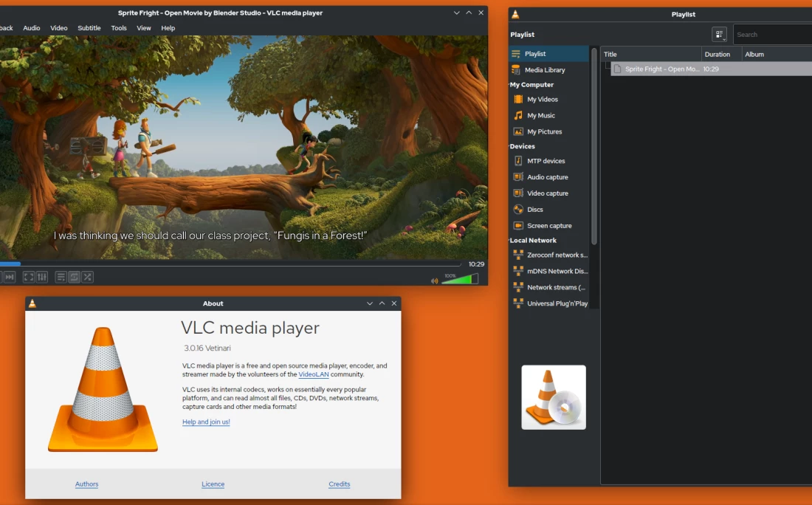
Task: Mute audio via speaker icon
Action: pos(434,281)
